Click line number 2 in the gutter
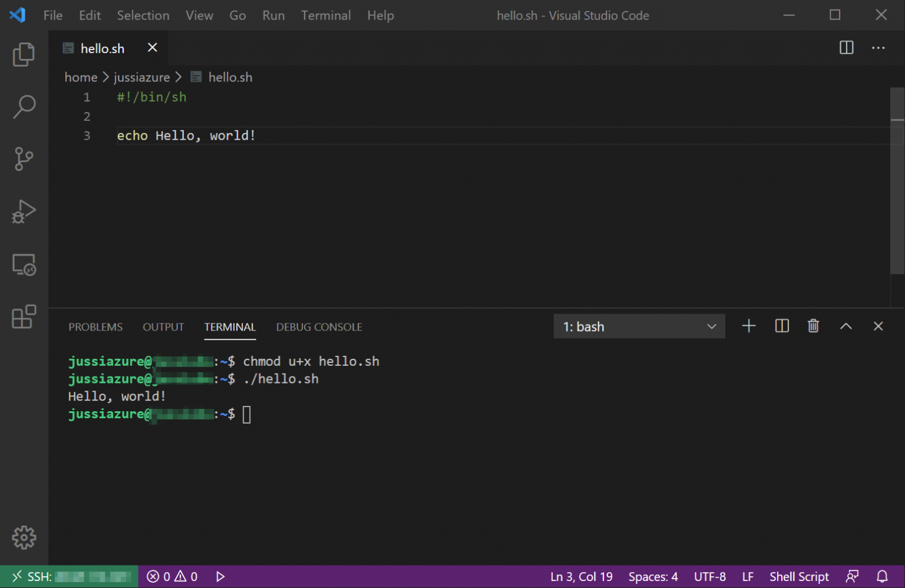This screenshot has width=905, height=588. [87, 117]
